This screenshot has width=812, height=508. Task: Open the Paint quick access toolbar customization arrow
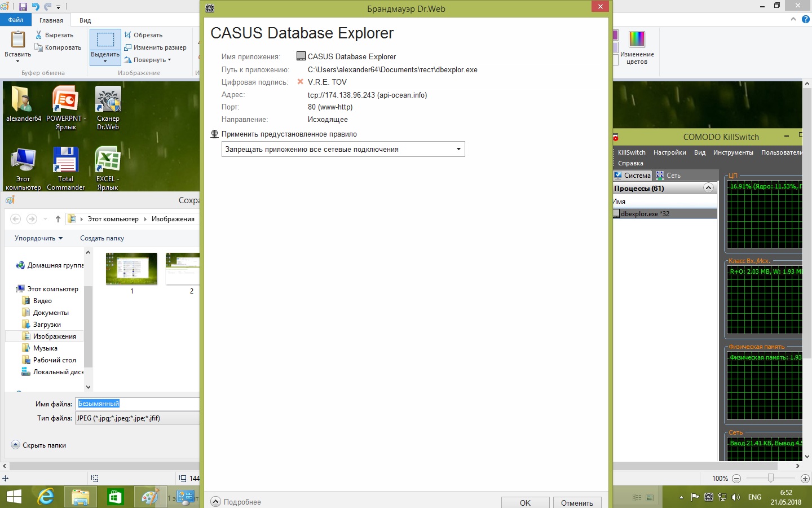pyautogui.click(x=58, y=7)
